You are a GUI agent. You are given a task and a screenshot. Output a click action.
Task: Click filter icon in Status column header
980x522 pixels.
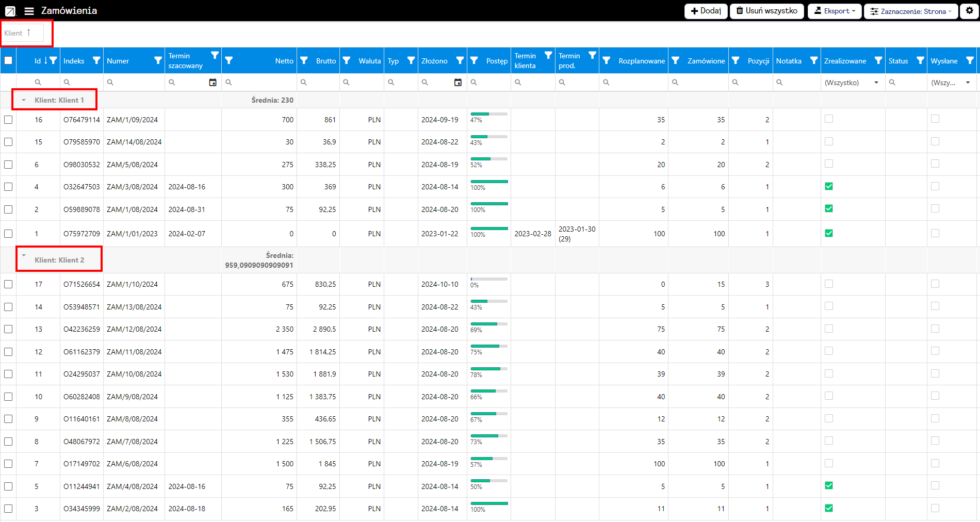coord(920,60)
